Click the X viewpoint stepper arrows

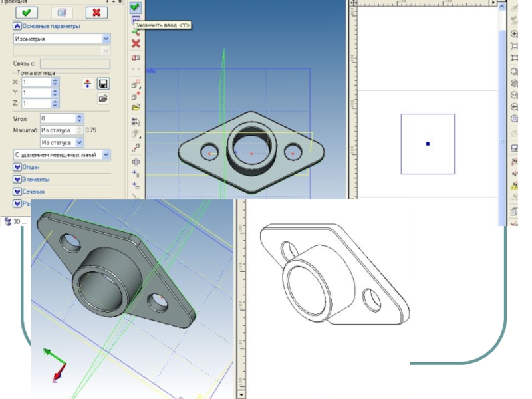click(x=55, y=82)
